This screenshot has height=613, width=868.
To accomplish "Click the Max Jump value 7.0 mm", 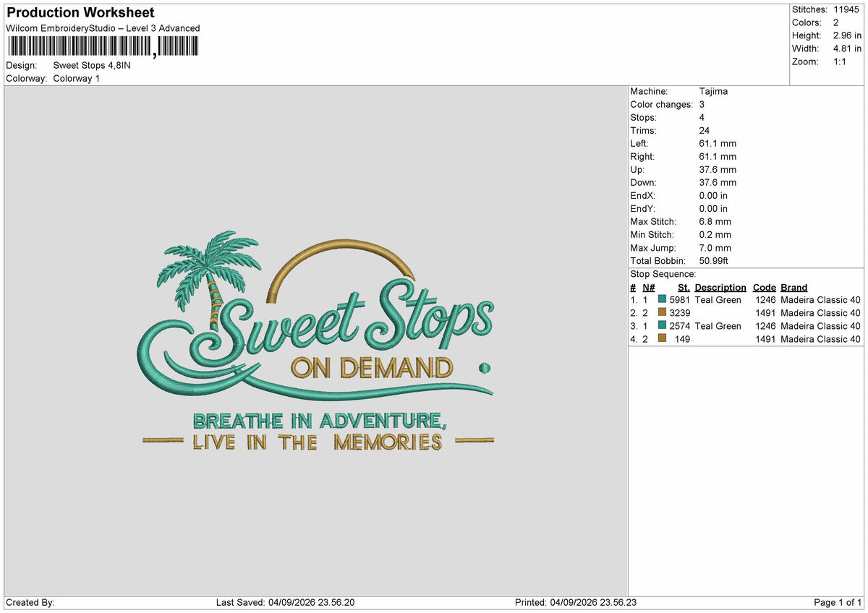I will [715, 247].
